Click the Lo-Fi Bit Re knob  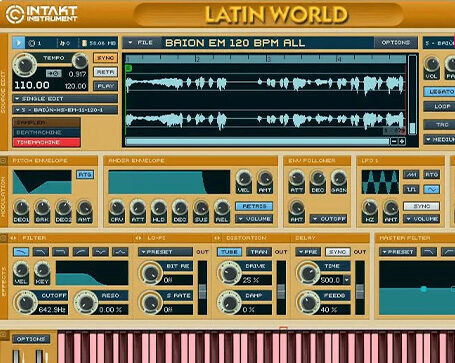[151, 273]
